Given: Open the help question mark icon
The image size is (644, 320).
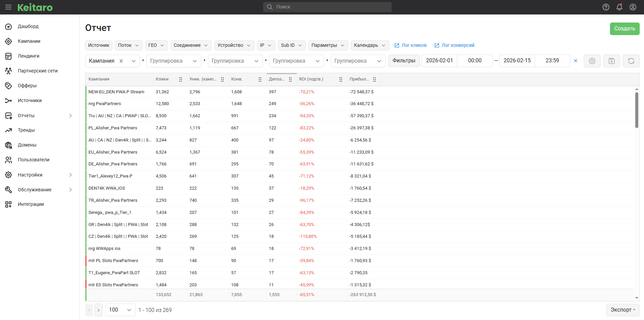Looking at the screenshot, I should [606, 7].
